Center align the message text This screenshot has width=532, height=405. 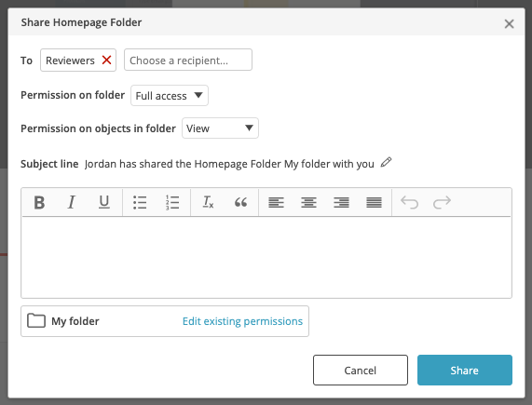point(308,203)
